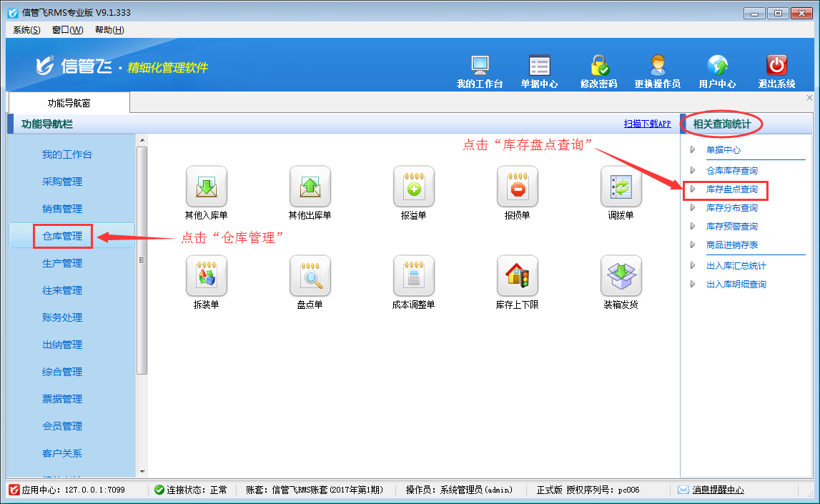Open the 系统(S) menu
The image size is (820, 504).
(x=26, y=29)
